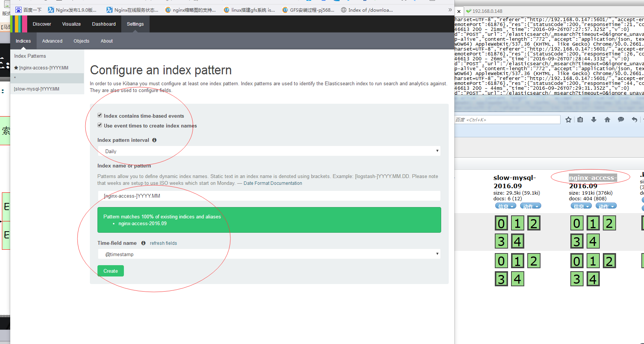
Task: Click undo arrow icon in right browser
Action: [x=635, y=120]
